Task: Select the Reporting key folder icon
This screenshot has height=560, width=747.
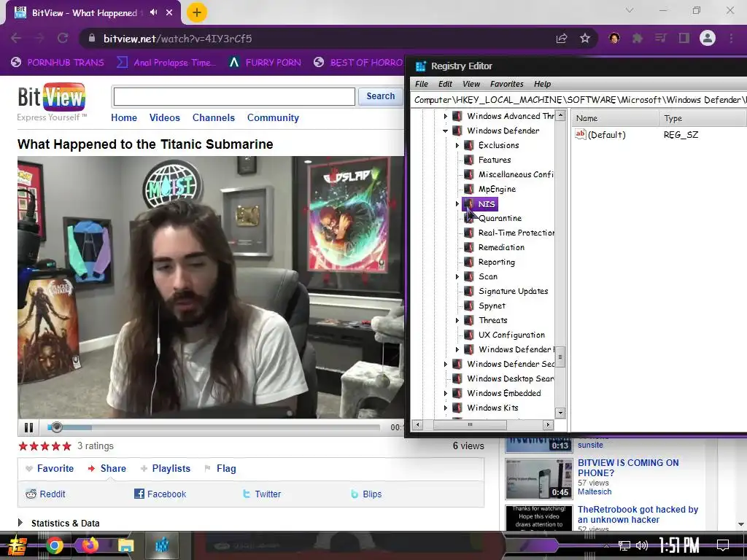Action: [469, 262]
